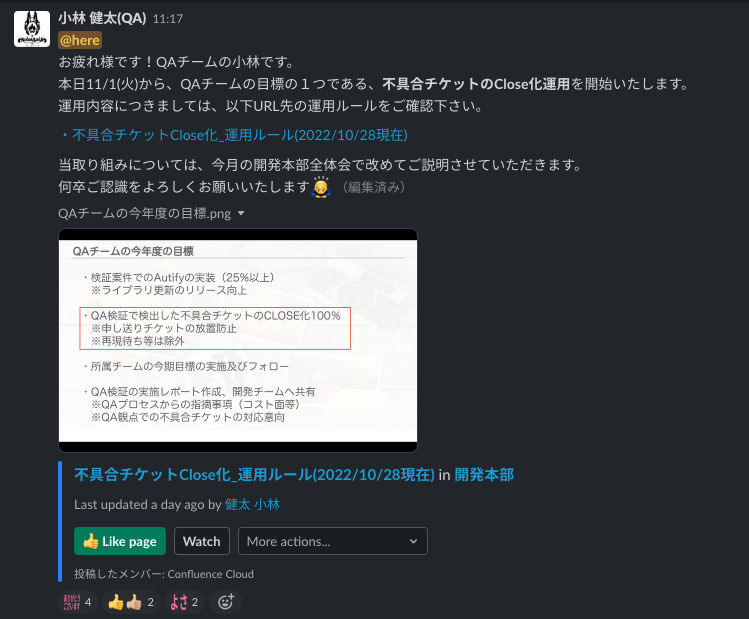Click the bowing person emoji in message
Screen dimensions: 749x619
pyautogui.click(x=321, y=187)
